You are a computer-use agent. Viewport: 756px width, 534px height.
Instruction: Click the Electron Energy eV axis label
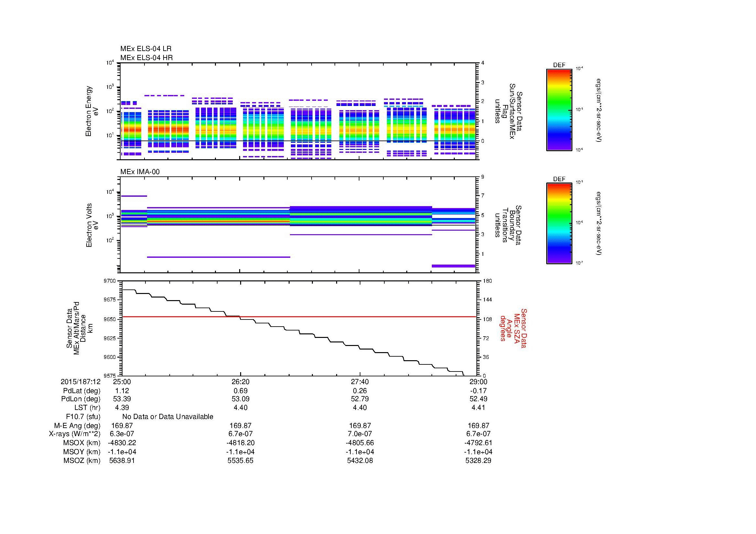pyautogui.click(x=92, y=111)
